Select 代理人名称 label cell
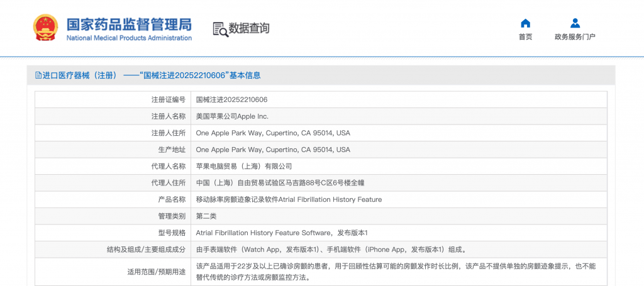The height and width of the screenshot is (286, 644). pyautogui.click(x=113, y=166)
